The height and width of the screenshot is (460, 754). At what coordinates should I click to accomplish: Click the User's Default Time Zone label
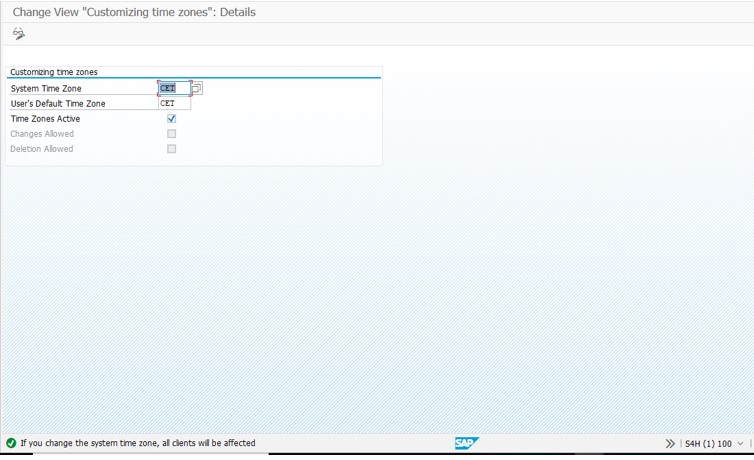pos(58,103)
